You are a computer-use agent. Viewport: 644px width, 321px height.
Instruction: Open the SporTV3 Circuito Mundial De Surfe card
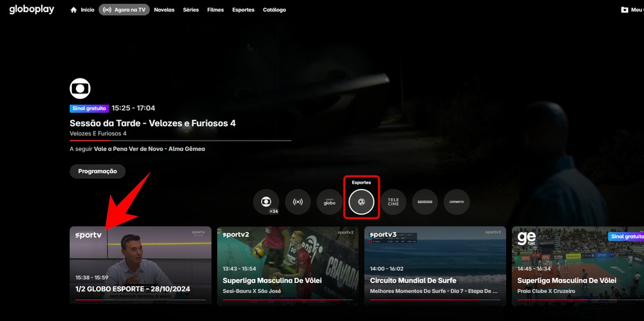[x=435, y=265]
